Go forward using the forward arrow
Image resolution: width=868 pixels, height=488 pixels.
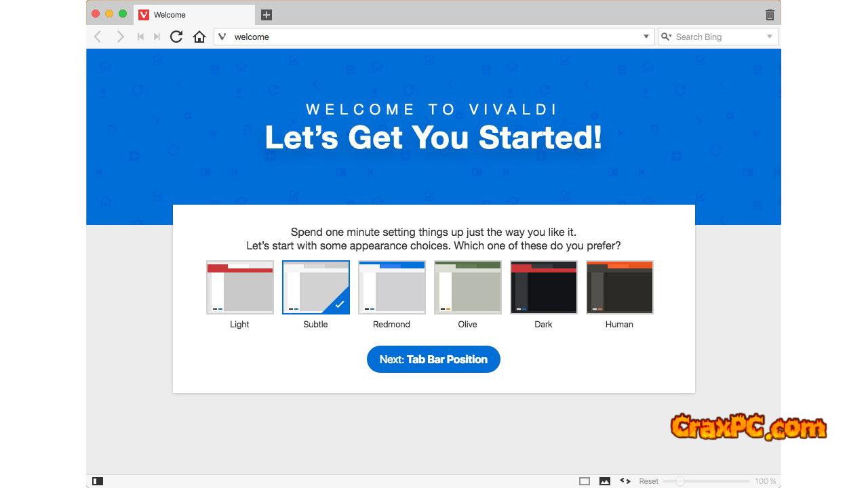point(120,37)
